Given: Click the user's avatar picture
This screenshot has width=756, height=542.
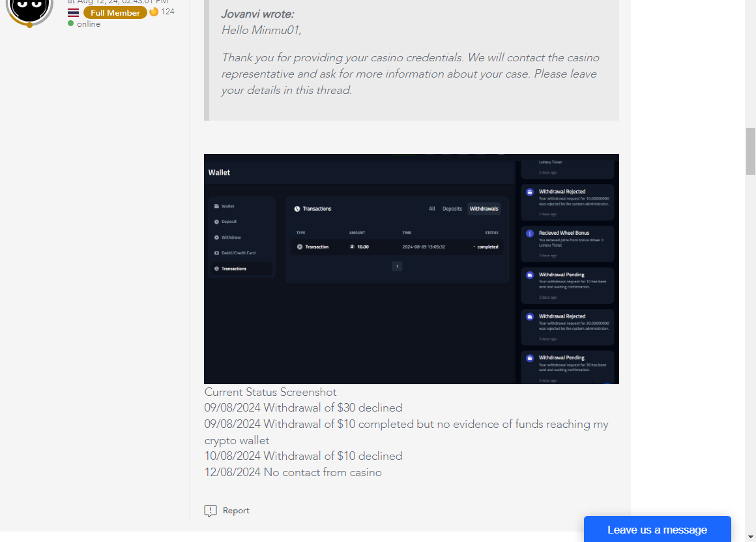Looking at the screenshot, I should pyautogui.click(x=29, y=9).
